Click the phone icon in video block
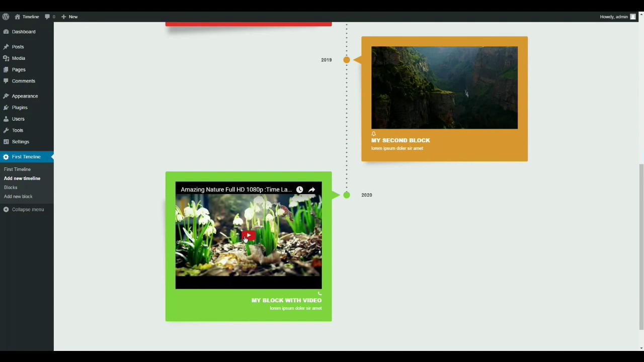The height and width of the screenshot is (362, 644). coord(319,294)
